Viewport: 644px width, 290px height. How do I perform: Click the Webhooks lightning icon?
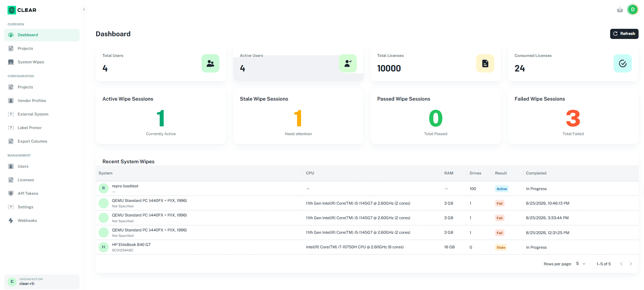[x=11, y=221]
